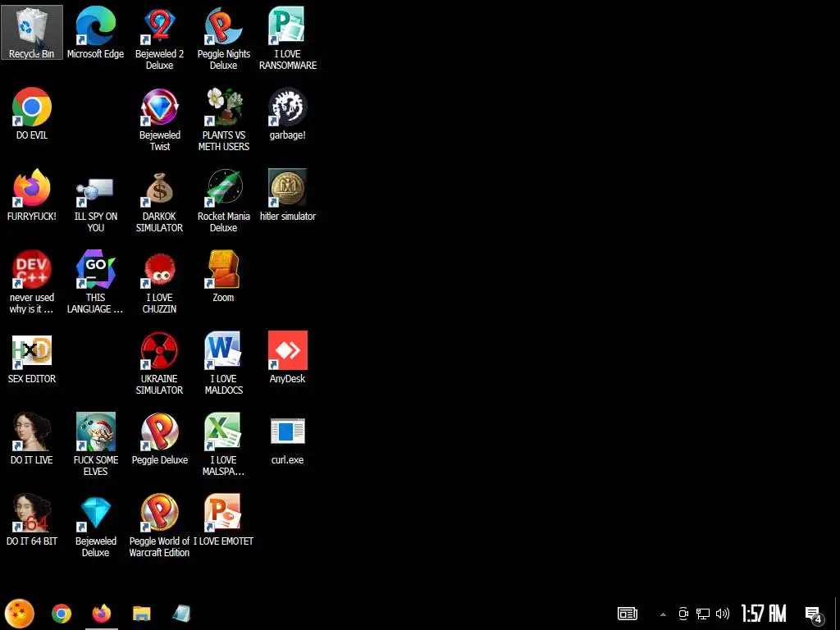Select the Peggle Nights Deluxe shortcut

tap(223, 38)
